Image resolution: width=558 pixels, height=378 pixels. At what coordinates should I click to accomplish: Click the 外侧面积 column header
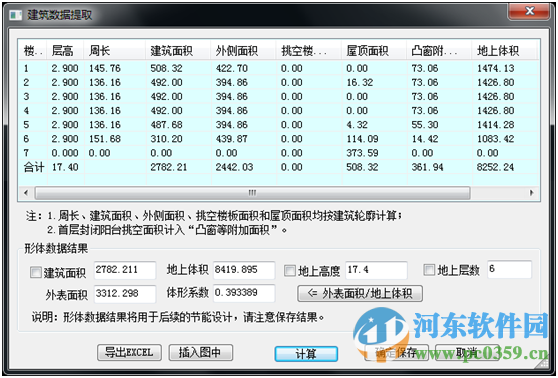(244, 51)
